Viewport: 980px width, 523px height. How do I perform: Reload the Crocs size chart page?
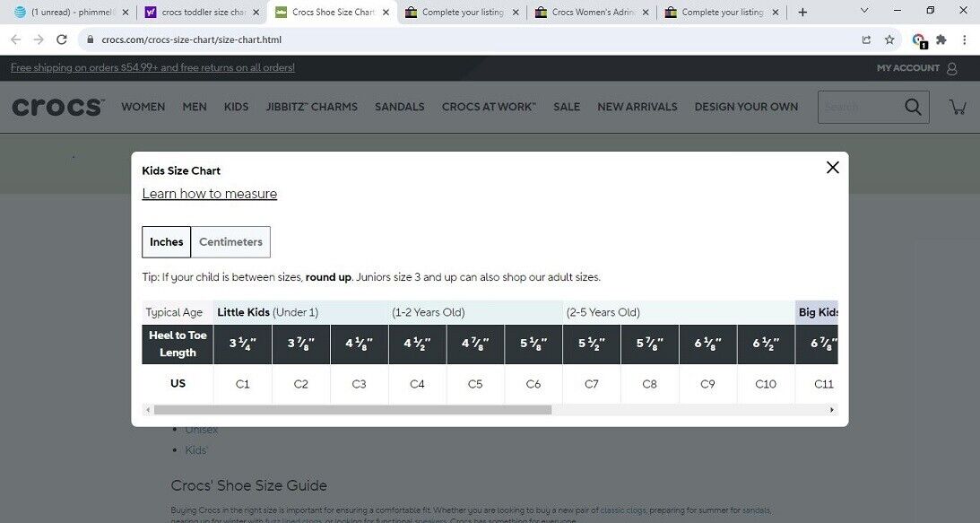pyautogui.click(x=61, y=39)
